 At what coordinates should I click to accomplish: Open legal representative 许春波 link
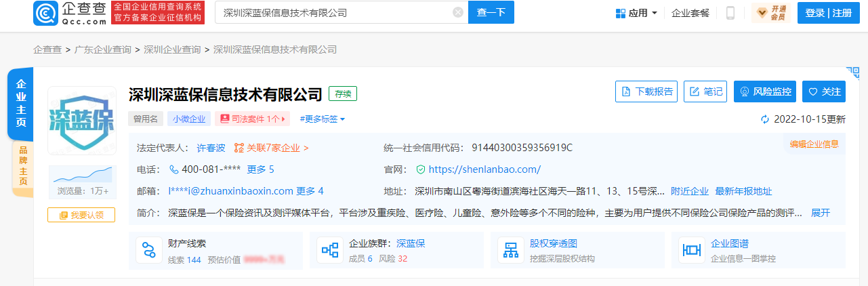coord(211,147)
